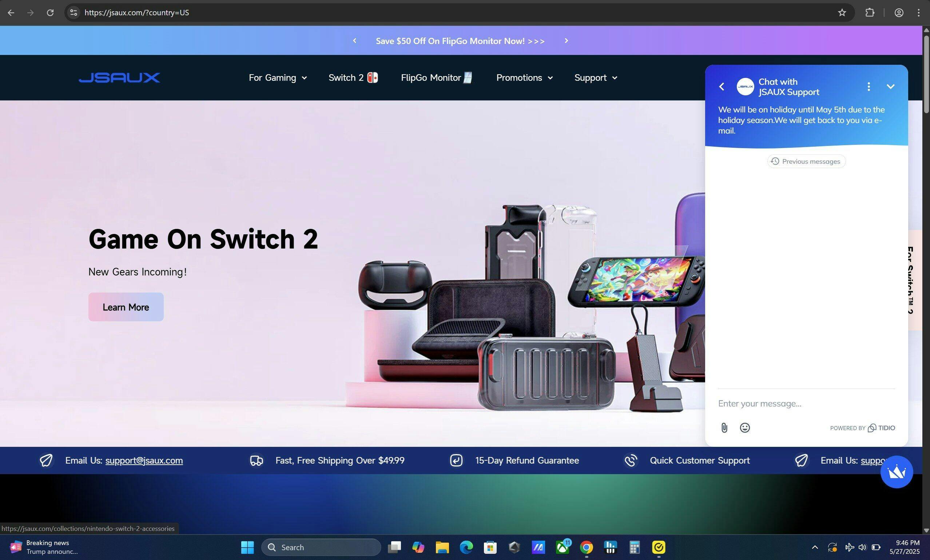Open the FlipGo Monitor menu item
The height and width of the screenshot is (560, 930).
437,78
